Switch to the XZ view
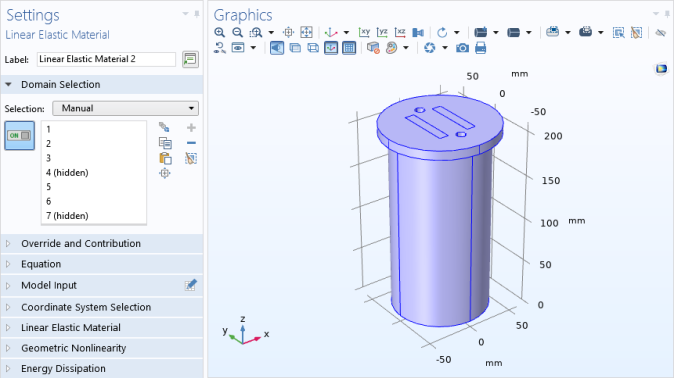 [400, 32]
